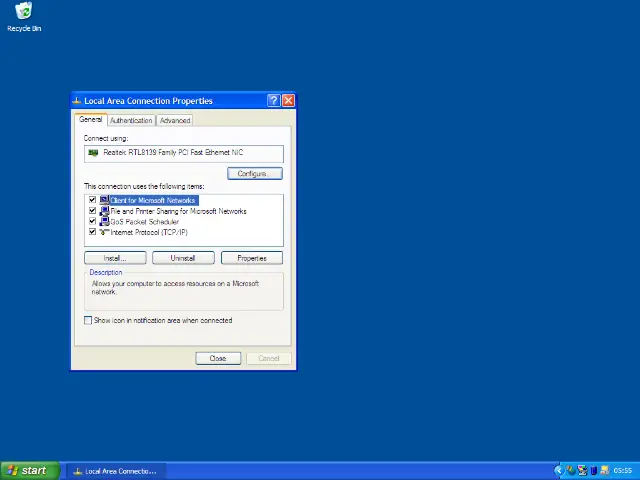640x480 pixels.
Task: Click the Install button
Action: (115, 258)
